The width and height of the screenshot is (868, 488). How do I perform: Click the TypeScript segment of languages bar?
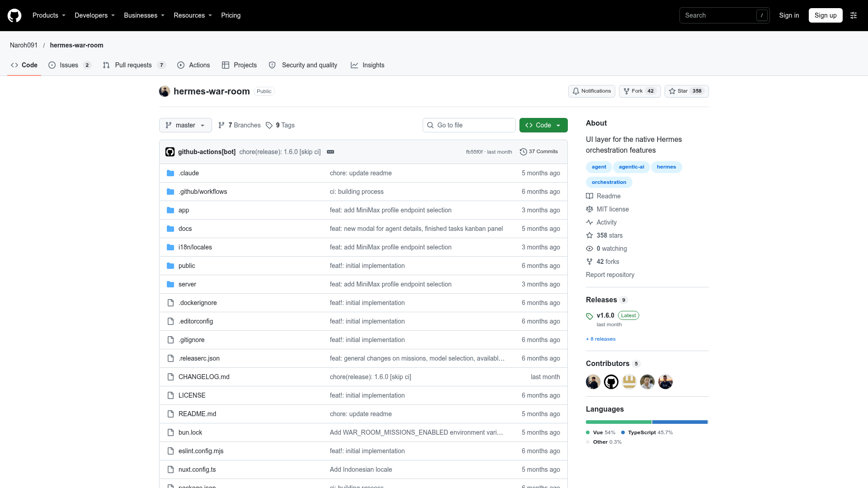tap(680, 422)
